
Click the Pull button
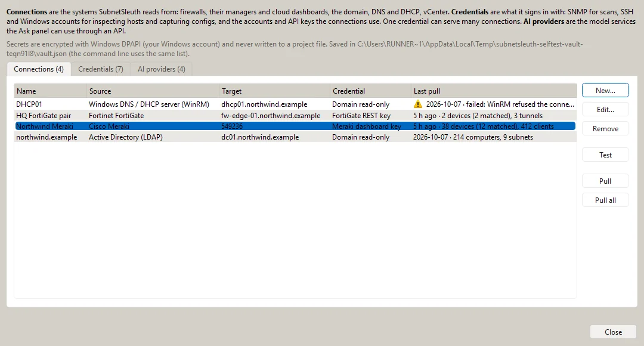605,181
